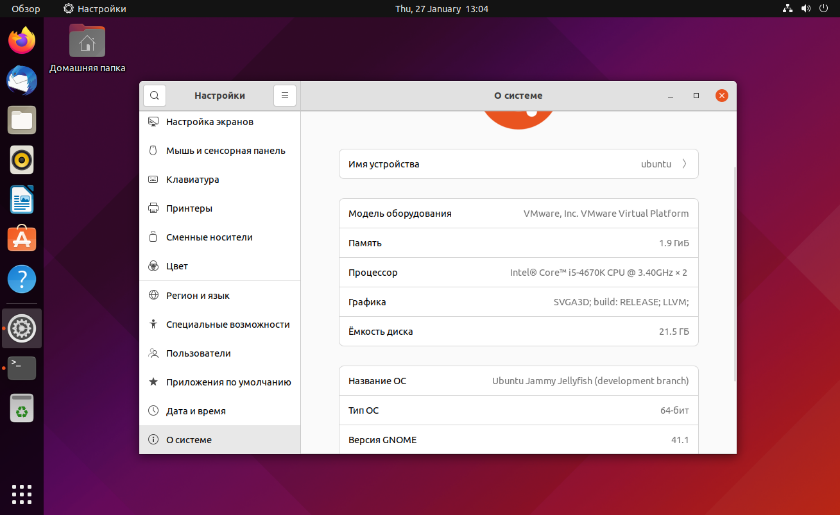Maximize the Settings window
This screenshot has height=515, width=840.
click(696, 95)
